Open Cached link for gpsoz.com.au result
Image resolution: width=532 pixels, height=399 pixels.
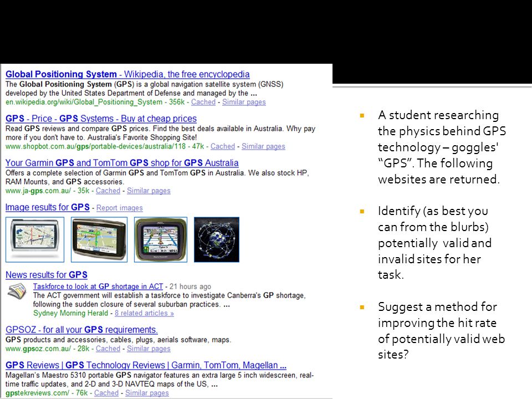click(x=108, y=349)
